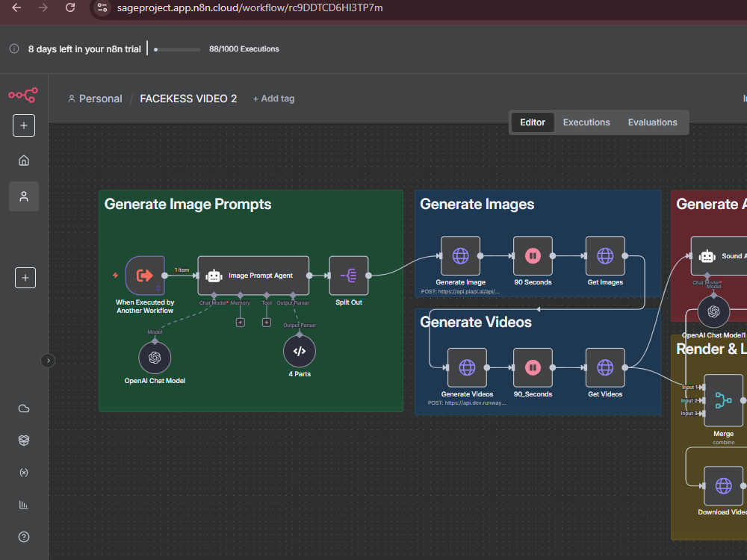Select the When Executed by Another Workflow node
Viewport: 747px width, 560px height.
coord(146,276)
